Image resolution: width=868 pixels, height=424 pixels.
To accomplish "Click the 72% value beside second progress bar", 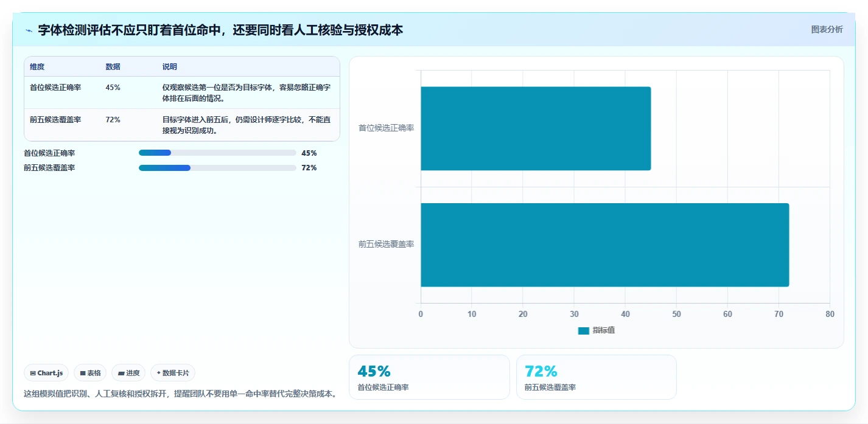I will click(x=309, y=168).
